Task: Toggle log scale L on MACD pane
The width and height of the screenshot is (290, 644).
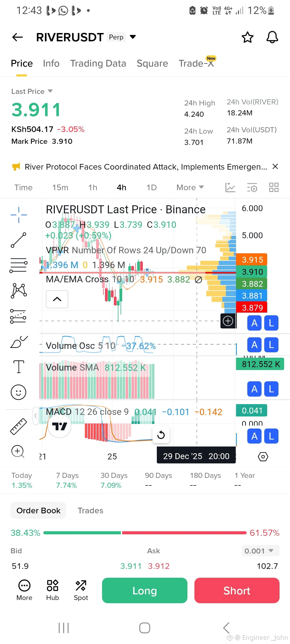Action: pos(271,436)
